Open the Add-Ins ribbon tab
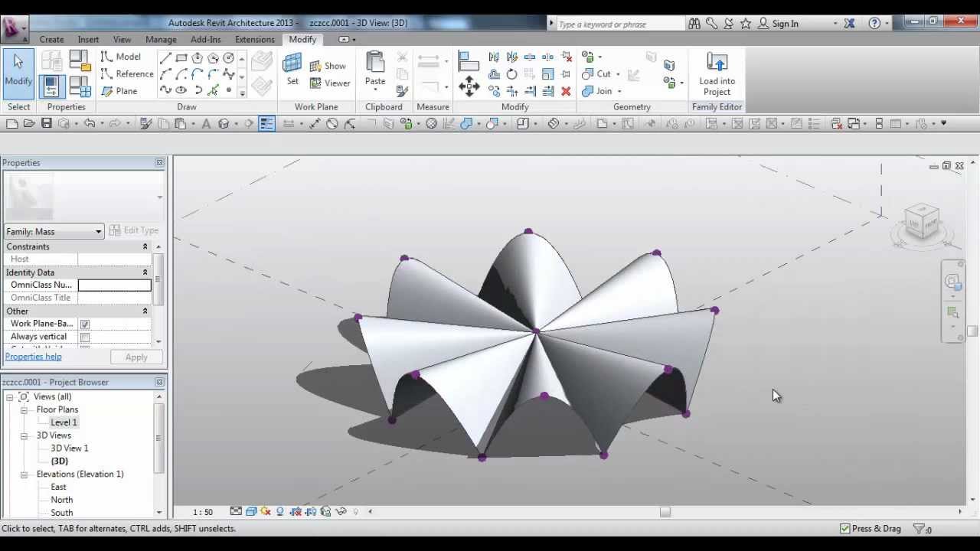The width and height of the screenshot is (980, 551). pos(205,40)
